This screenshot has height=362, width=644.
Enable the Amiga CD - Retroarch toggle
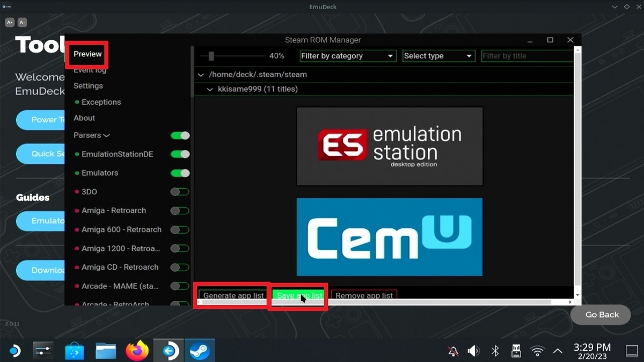(x=180, y=267)
